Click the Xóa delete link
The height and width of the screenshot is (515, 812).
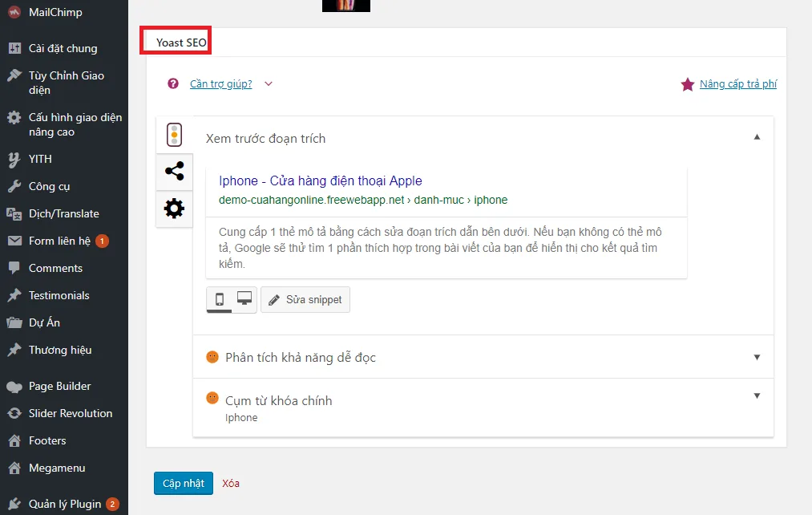[x=231, y=483]
